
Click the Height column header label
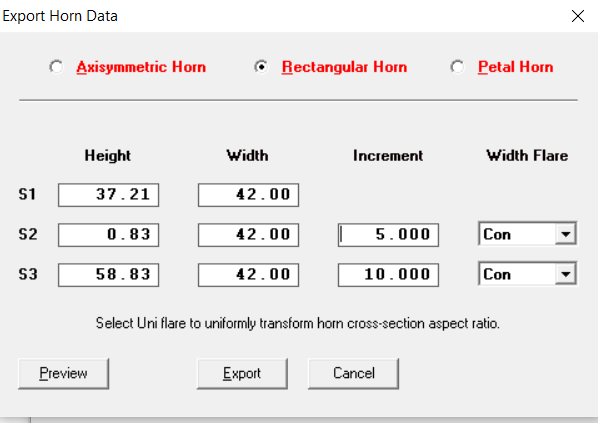108,156
